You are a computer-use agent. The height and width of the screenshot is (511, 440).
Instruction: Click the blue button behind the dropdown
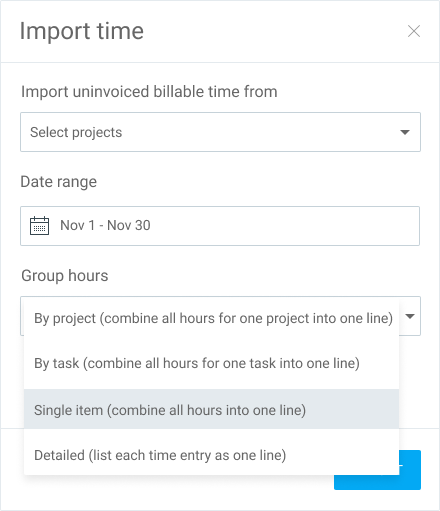(410, 470)
